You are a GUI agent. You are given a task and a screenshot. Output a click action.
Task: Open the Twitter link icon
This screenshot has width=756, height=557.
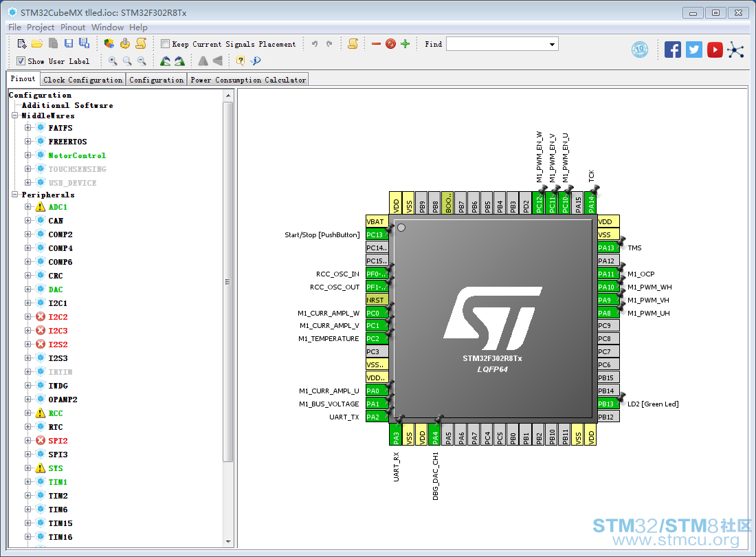(x=694, y=50)
